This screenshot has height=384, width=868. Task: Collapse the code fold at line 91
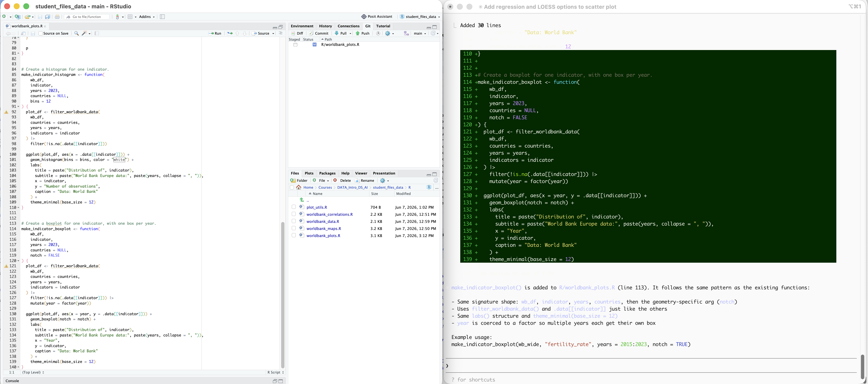[19, 107]
